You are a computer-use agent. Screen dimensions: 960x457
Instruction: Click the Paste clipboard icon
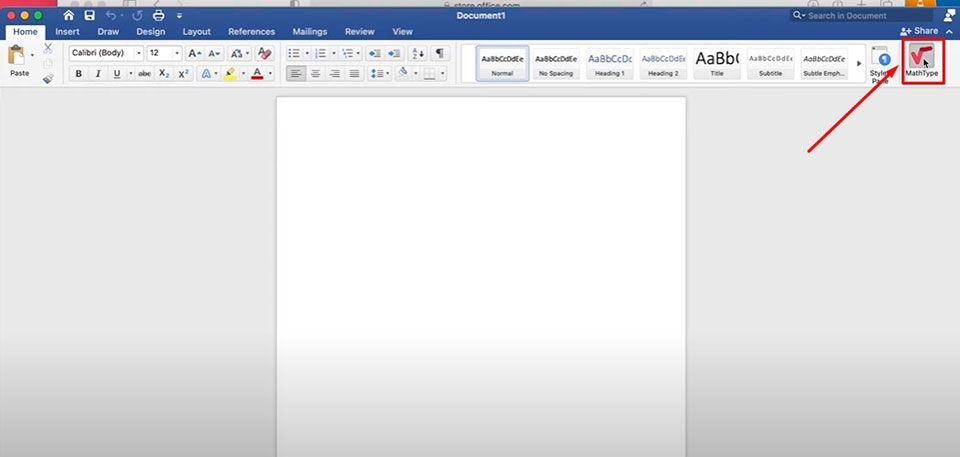[19, 59]
